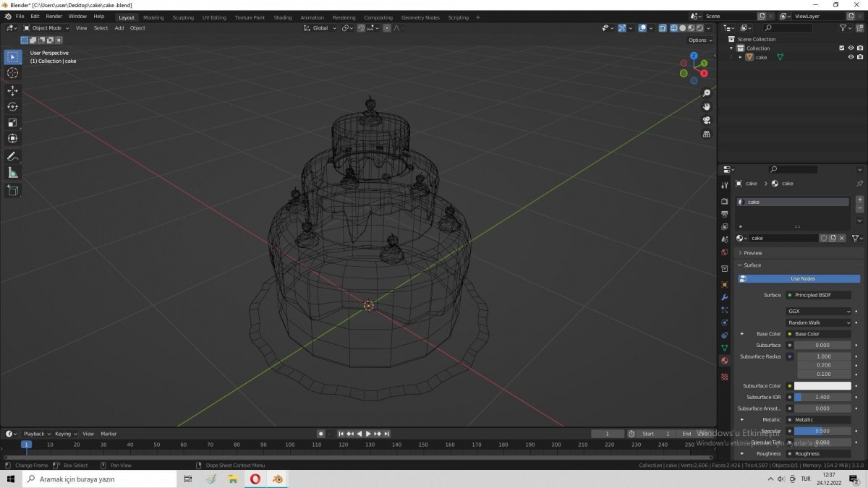Open the Object Mode dropdown
Viewport: 868px width, 488px height.
pos(46,28)
